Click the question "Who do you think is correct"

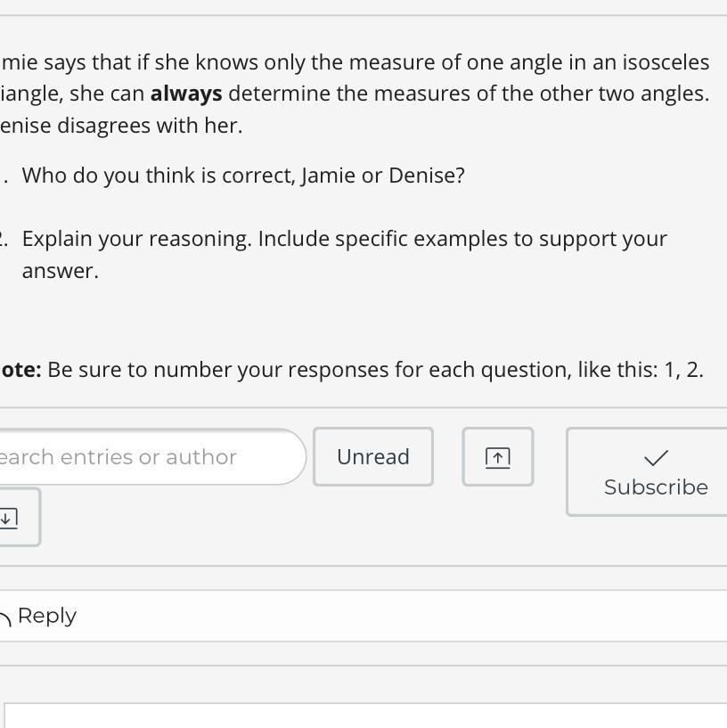tap(159, 176)
